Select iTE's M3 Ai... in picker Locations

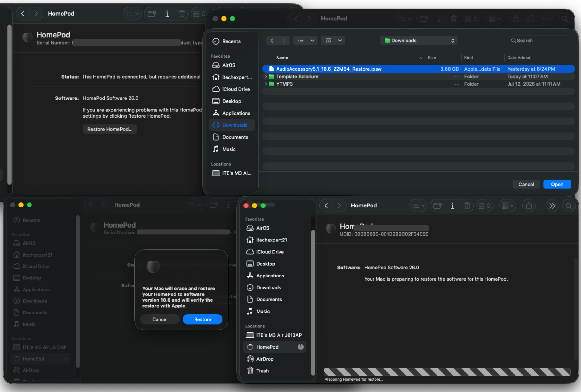pos(232,173)
